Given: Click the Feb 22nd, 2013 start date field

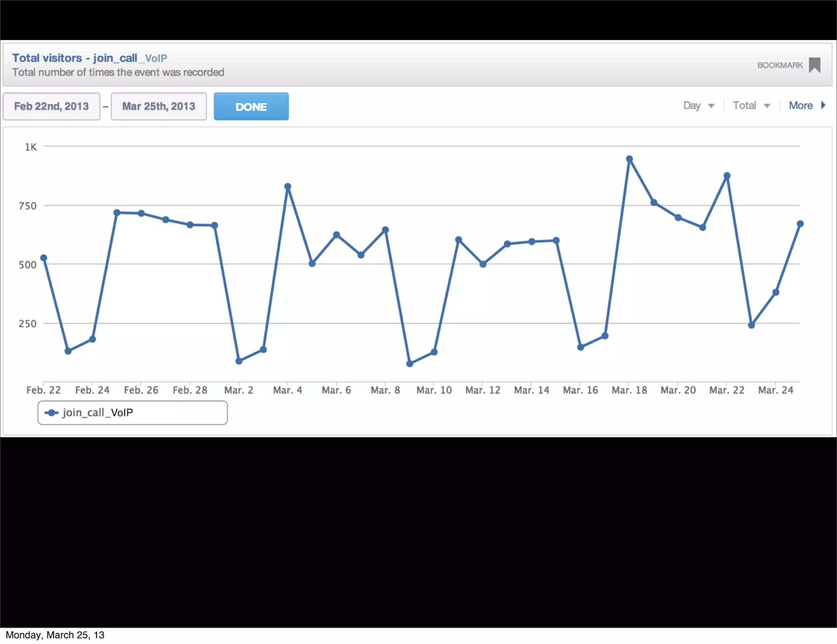Looking at the screenshot, I should click(51, 106).
